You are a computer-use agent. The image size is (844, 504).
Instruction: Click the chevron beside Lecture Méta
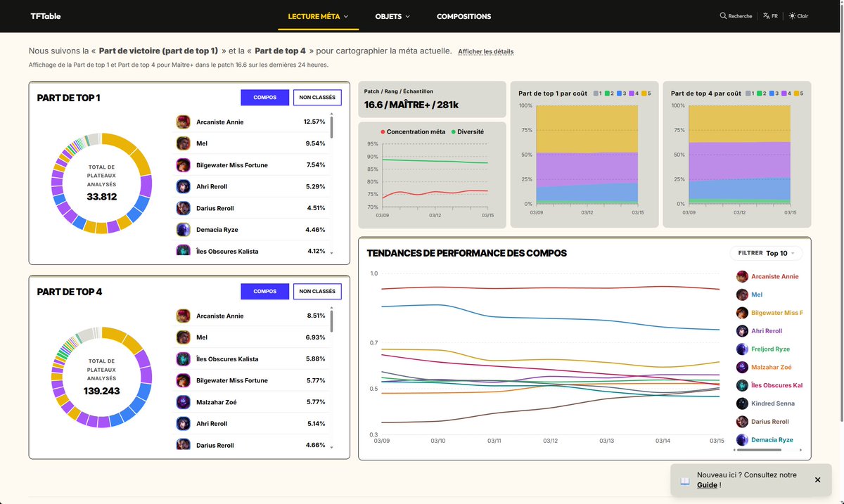(x=346, y=16)
